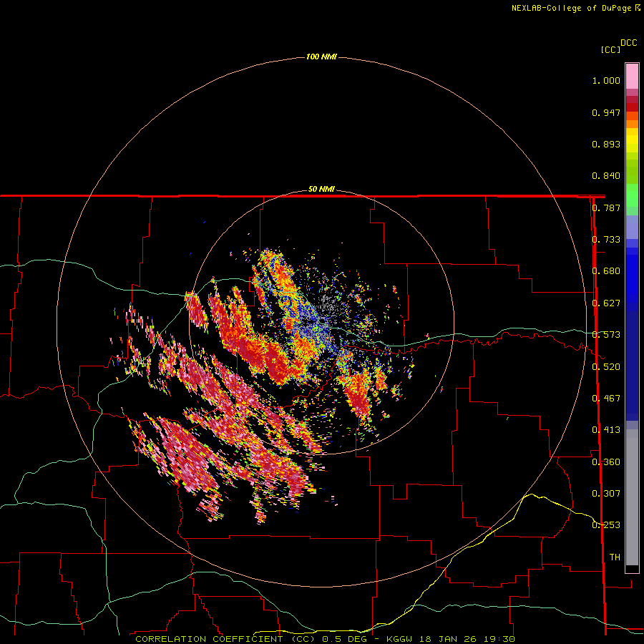Click the CORRELATION COEFFICIENT caption text
Viewport: 644px width, 644px height.
tap(209, 639)
